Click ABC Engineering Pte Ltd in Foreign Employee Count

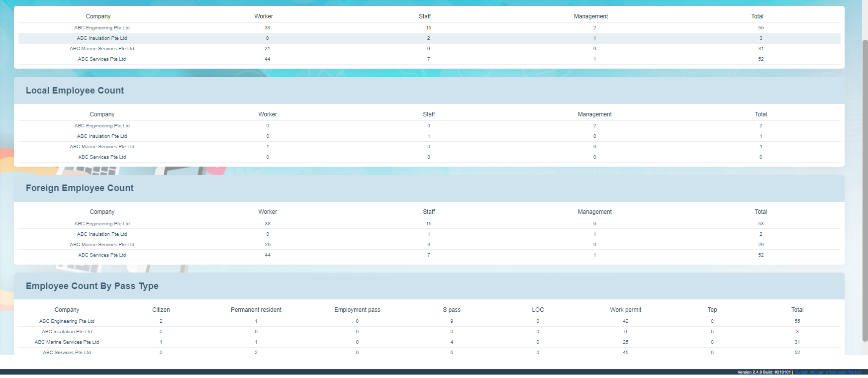pos(102,224)
